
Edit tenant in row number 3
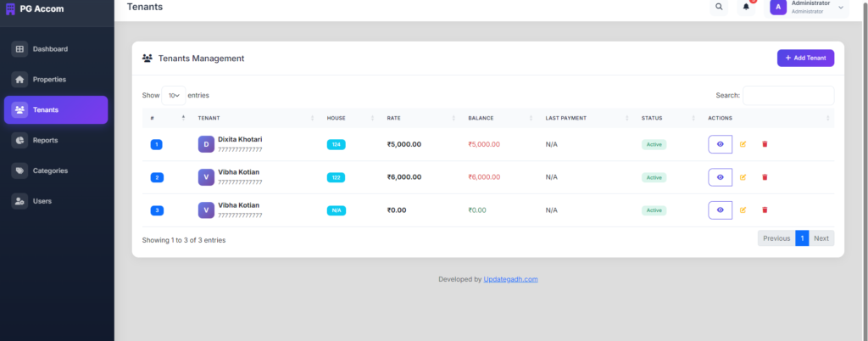(x=743, y=210)
